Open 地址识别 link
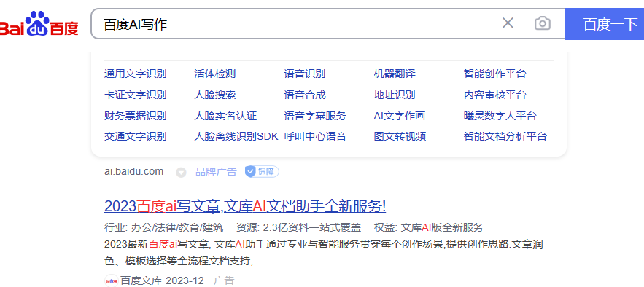The width and height of the screenshot is (644, 287). tap(395, 95)
